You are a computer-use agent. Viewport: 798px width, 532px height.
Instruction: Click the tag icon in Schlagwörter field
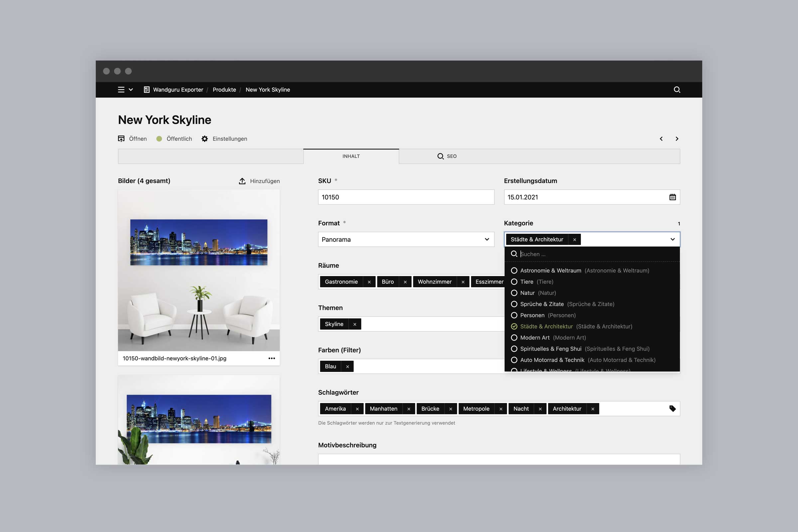672,409
